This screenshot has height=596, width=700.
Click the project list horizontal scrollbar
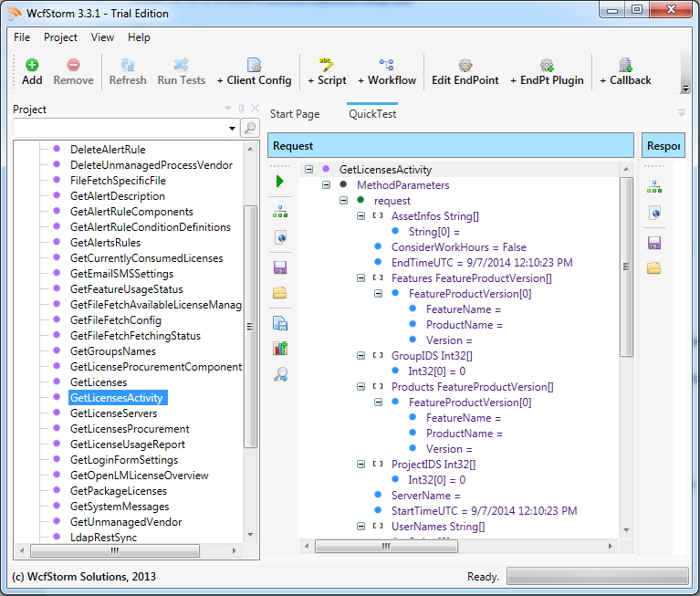click(x=115, y=551)
